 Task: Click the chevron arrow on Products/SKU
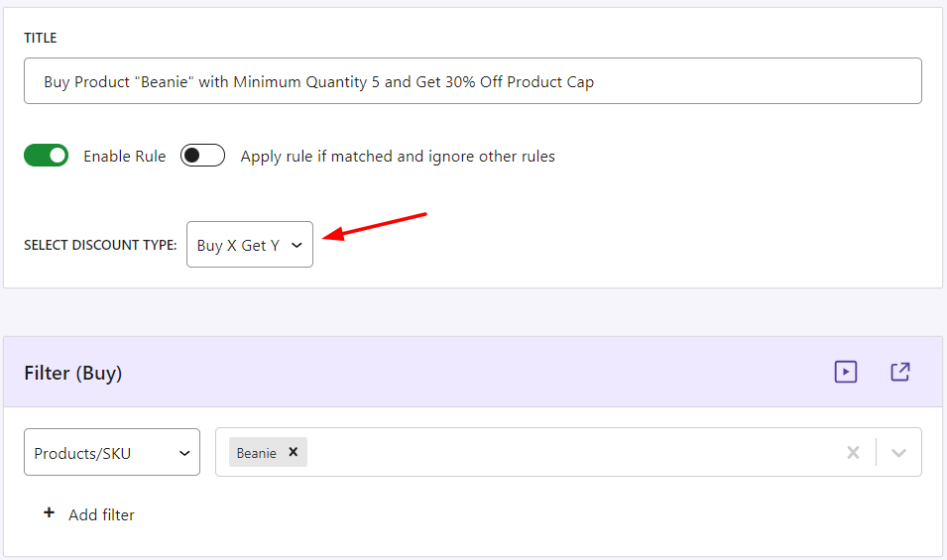[x=183, y=453]
